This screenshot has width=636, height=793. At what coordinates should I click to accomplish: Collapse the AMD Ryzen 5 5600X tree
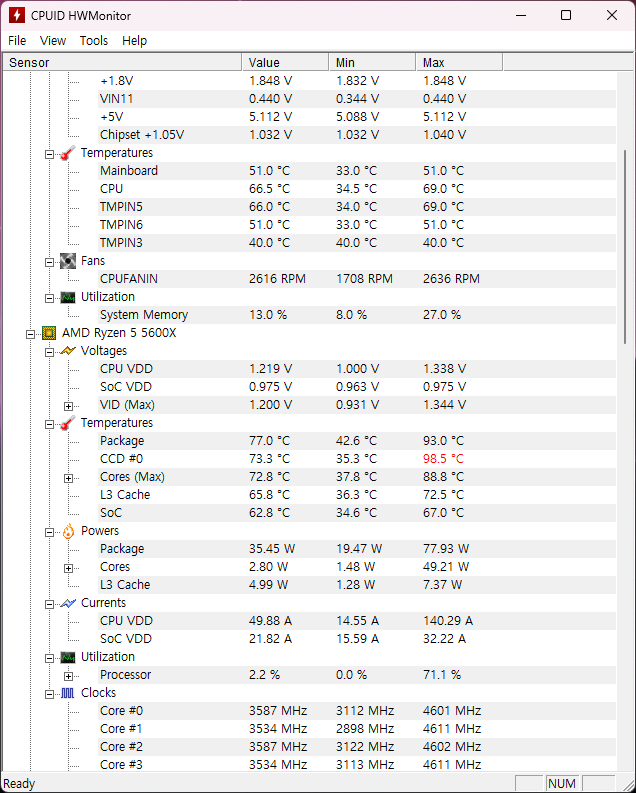pyautogui.click(x=31, y=333)
